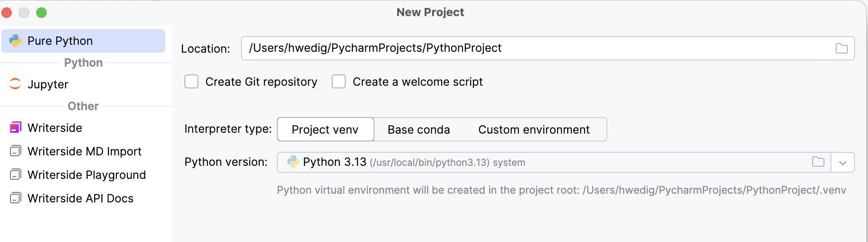Switch to Base conda interpreter type

pos(419,130)
